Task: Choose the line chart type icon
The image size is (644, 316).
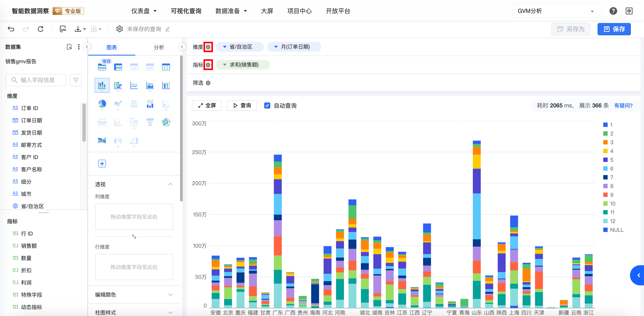Action: click(x=134, y=85)
